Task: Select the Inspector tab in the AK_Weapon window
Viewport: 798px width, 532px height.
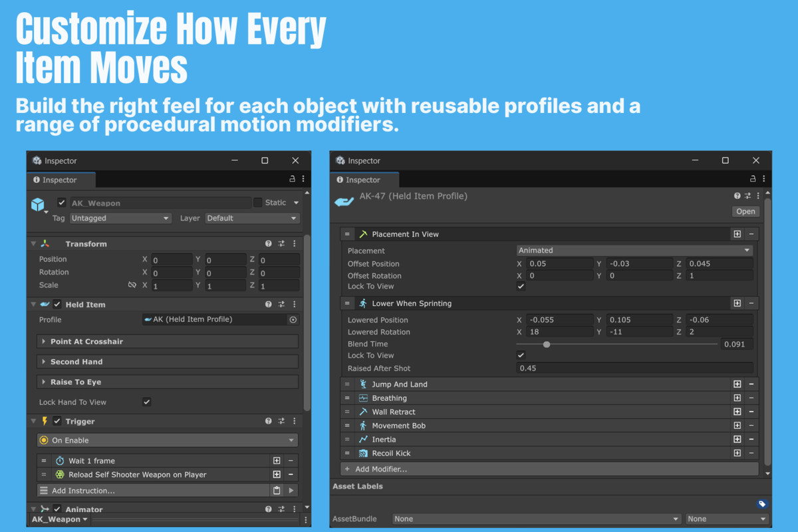Action: tap(61, 180)
